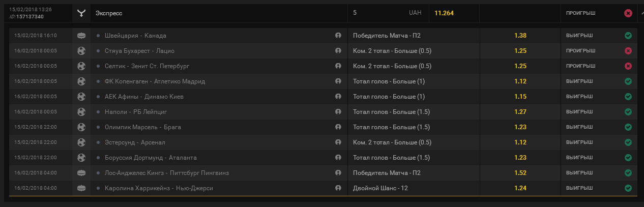Open the statistics icon for Эстерсунд - Арсенал

click(x=338, y=142)
